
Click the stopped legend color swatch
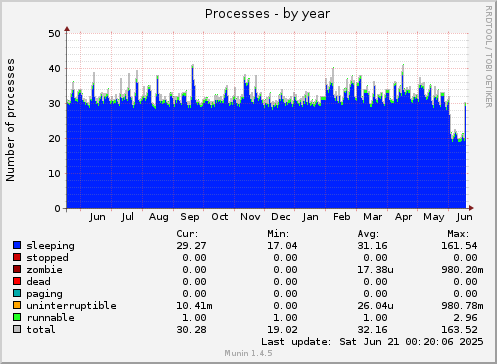tap(17, 257)
